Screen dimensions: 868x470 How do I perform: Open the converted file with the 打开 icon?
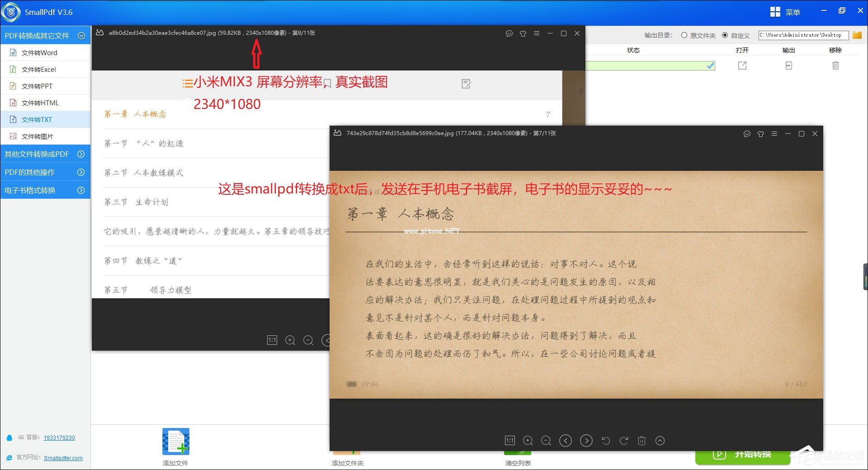(x=743, y=66)
